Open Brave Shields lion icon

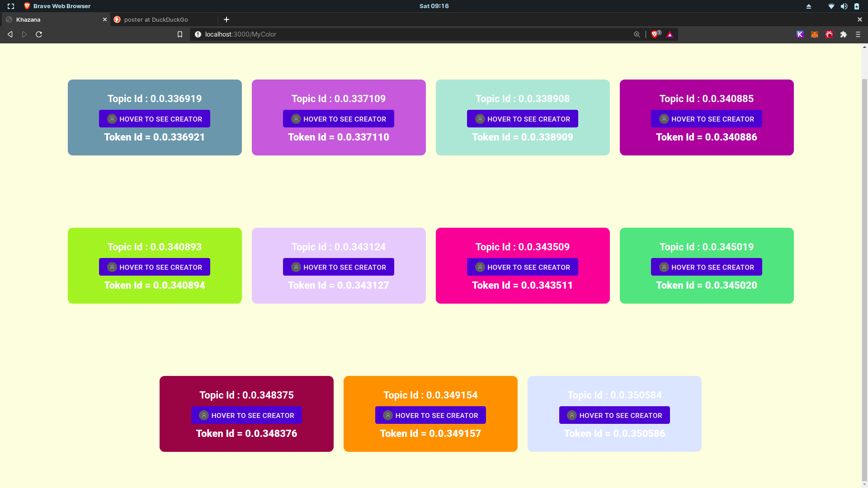pos(654,34)
